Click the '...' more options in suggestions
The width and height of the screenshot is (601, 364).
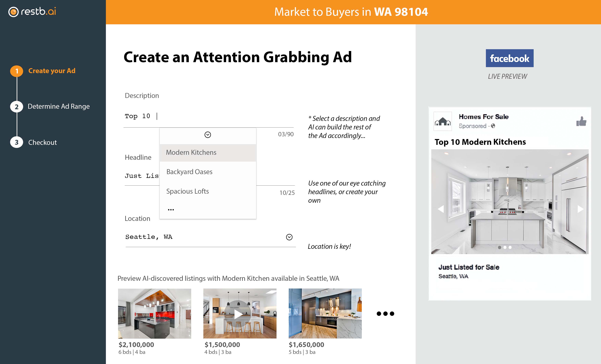pyautogui.click(x=170, y=209)
